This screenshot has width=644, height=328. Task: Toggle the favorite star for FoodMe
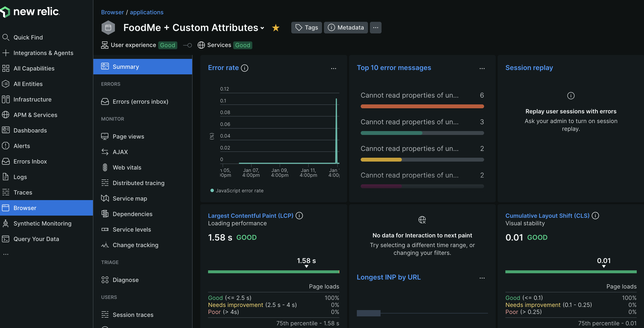[276, 28]
